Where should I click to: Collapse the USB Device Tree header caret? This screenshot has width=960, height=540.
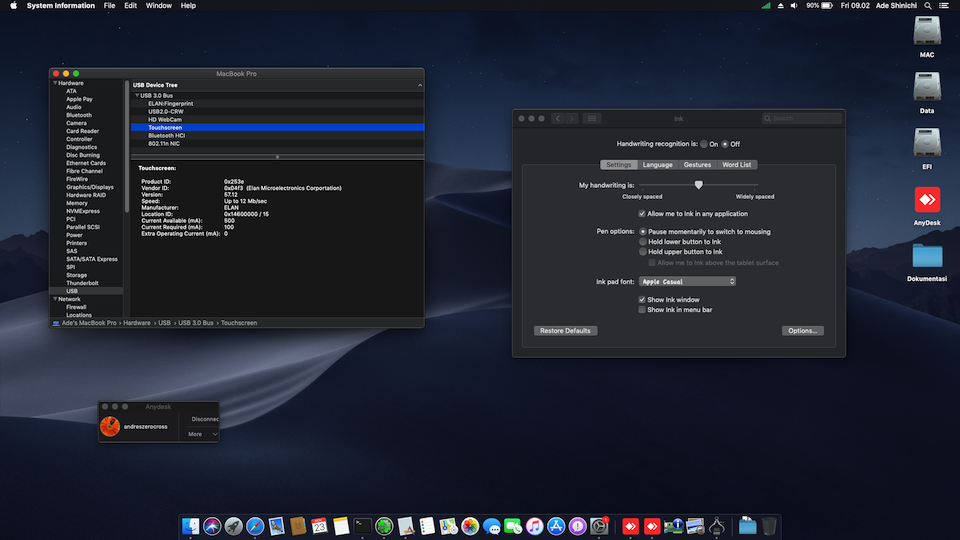(420, 85)
